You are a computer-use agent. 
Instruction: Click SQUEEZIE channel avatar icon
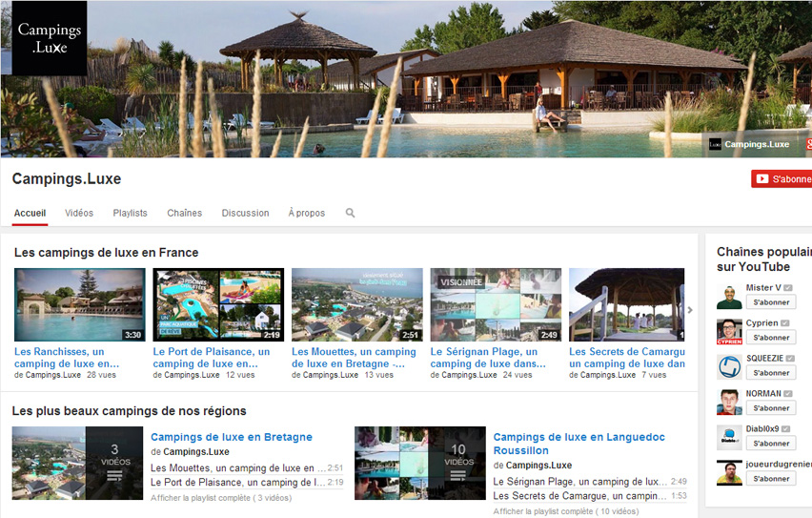point(729,367)
